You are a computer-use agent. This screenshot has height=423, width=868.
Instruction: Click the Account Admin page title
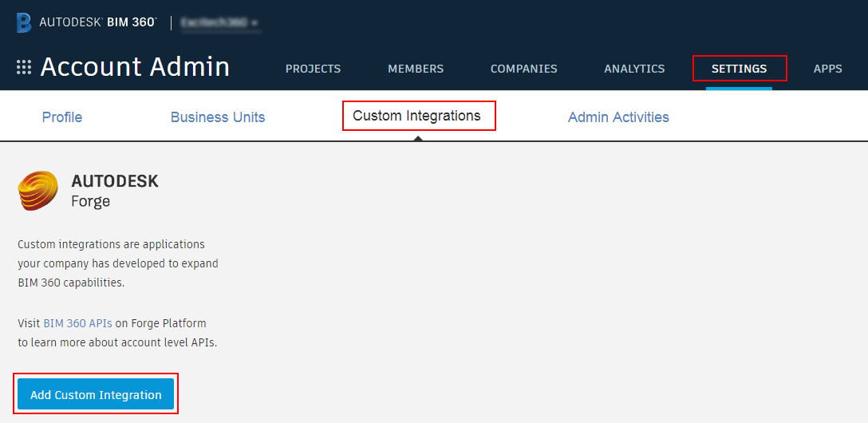135,67
